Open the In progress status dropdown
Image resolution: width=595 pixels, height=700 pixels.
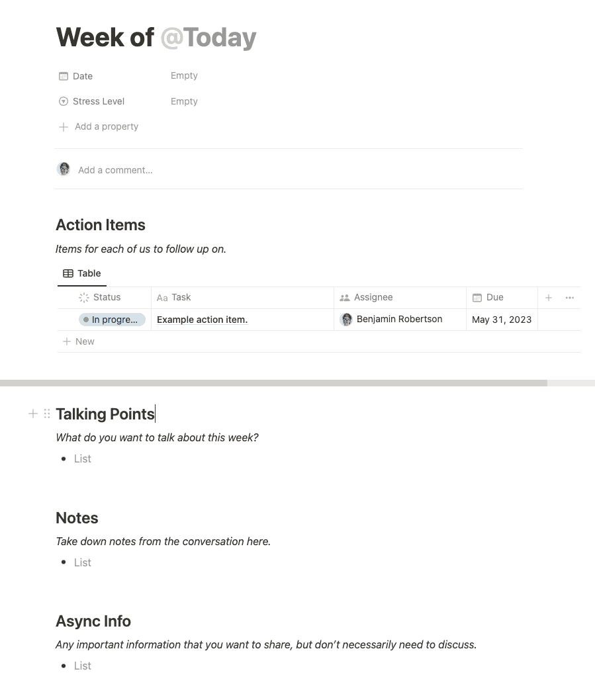(112, 320)
